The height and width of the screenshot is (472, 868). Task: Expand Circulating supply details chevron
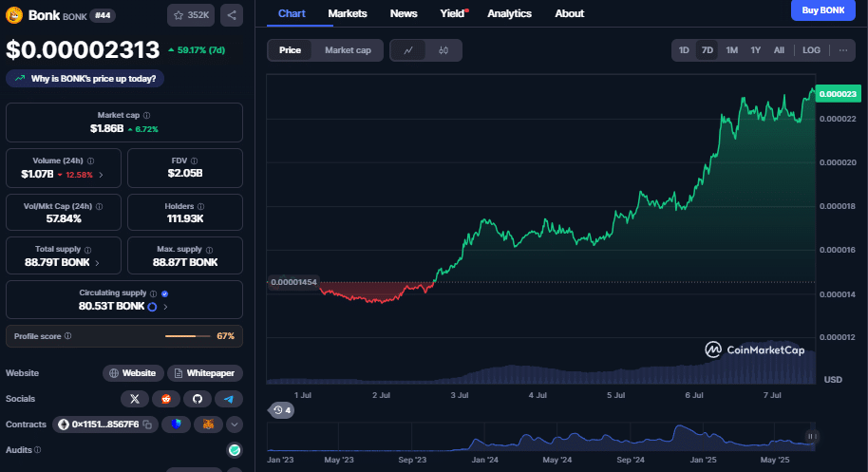click(x=165, y=307)
